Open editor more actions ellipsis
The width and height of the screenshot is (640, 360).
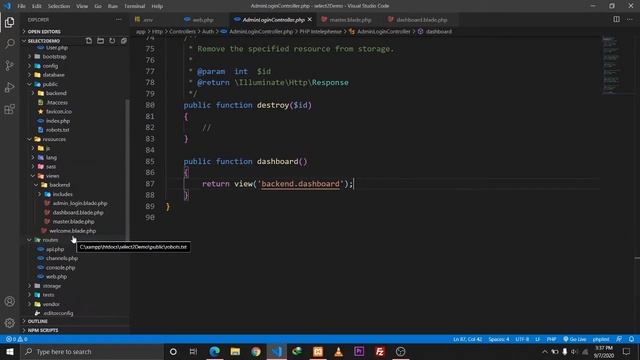click(630, 19)
